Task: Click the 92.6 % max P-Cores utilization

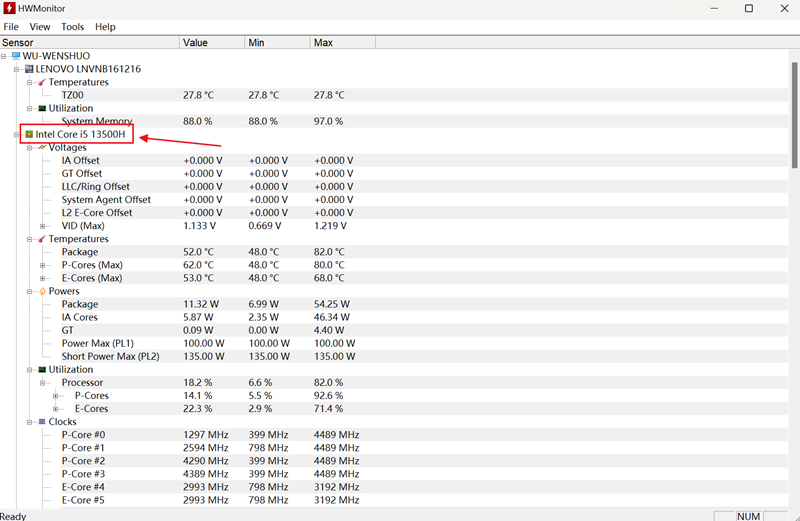Action: 328,395
